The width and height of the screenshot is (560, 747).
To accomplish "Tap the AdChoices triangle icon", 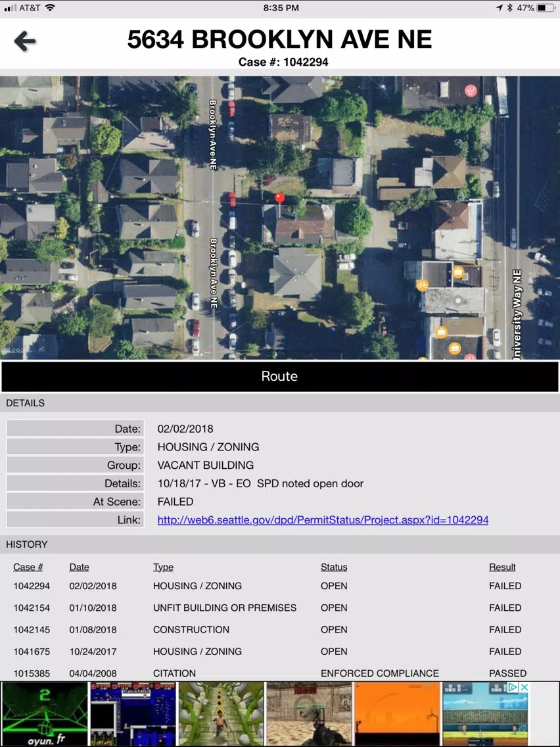I will click(x=513, y=687).
